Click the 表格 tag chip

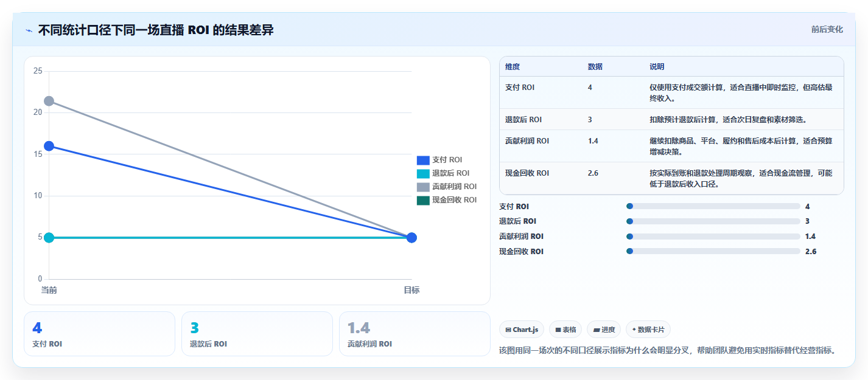(x=566, y=330)
